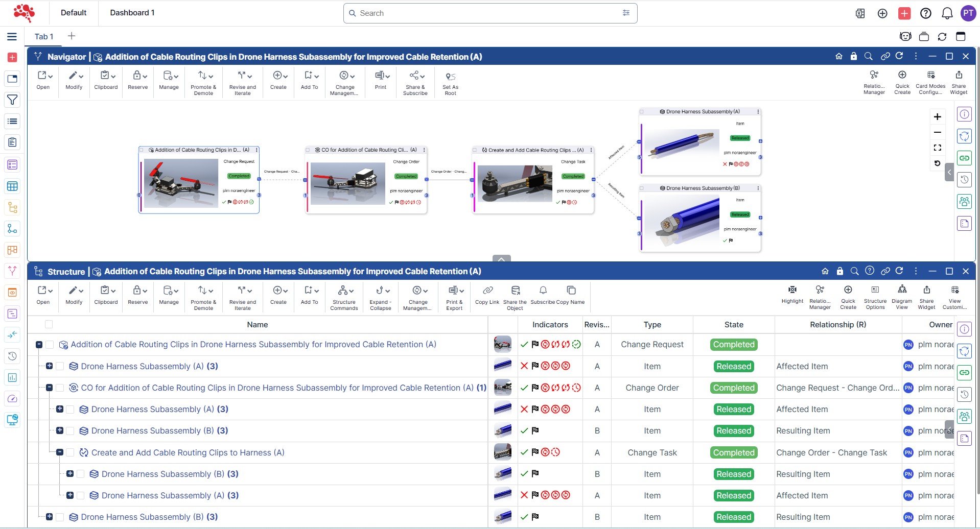Expand first Drone Harness Subassembly (A) node
This screenshot has width=980, height=529.
50,366
